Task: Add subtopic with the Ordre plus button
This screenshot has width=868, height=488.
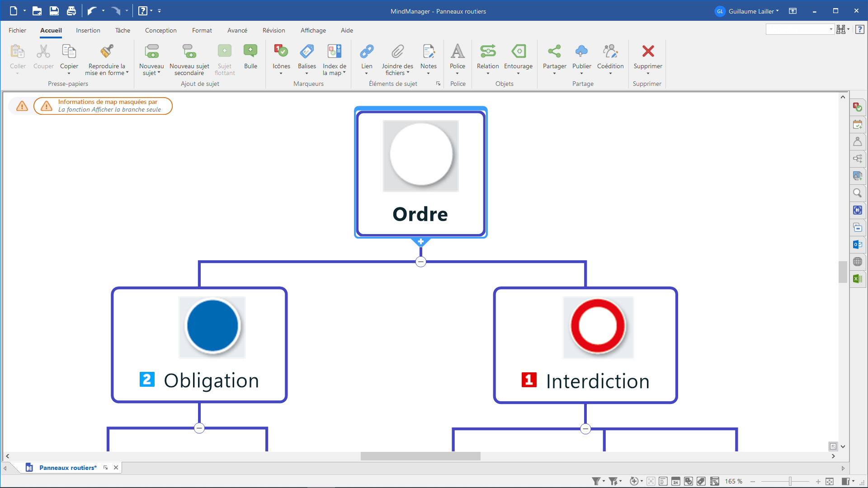Action: point(420,242)
